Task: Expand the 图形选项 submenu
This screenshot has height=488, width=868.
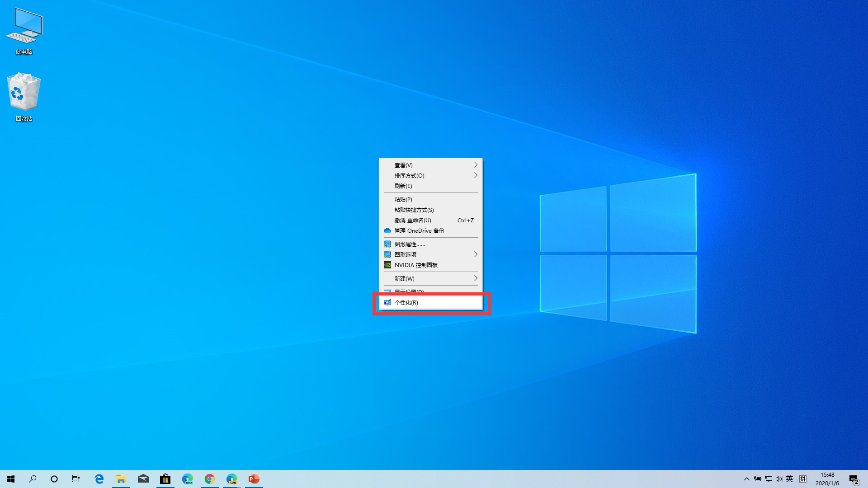Action: pos(430,254)
